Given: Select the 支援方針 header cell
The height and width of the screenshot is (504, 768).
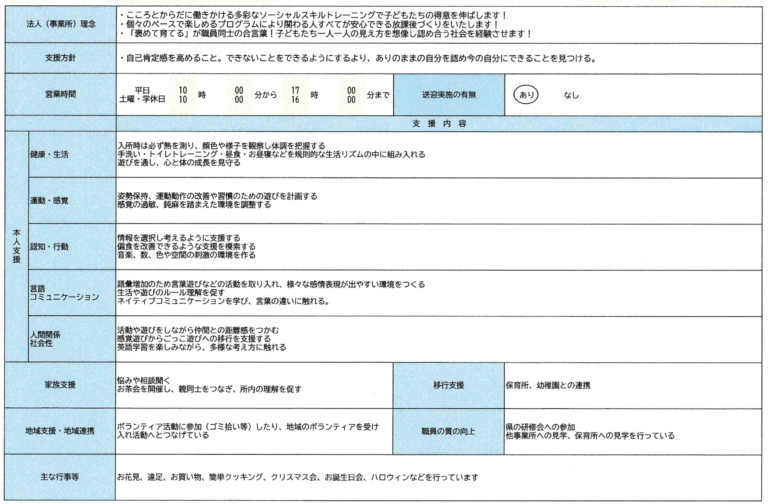Looking at the screenshot, I should tap(59, 57).
